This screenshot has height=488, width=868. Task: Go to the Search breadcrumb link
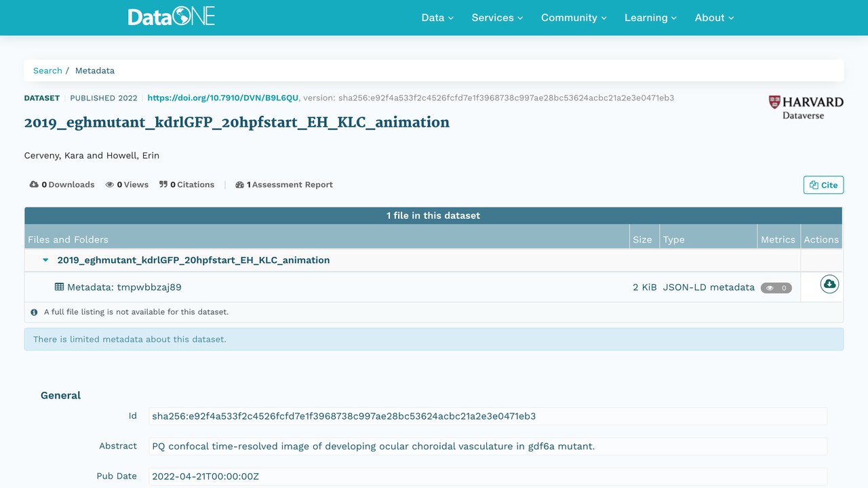(47, 70)
